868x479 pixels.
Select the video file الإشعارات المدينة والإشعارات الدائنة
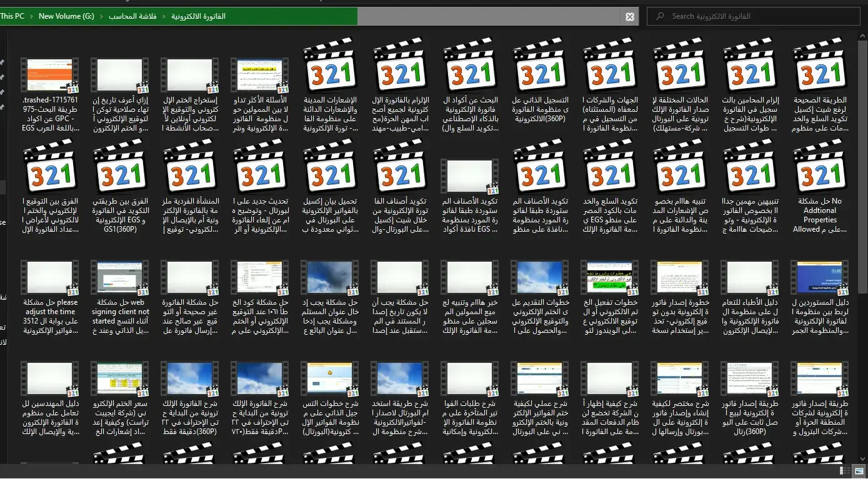tap(331, 86)
